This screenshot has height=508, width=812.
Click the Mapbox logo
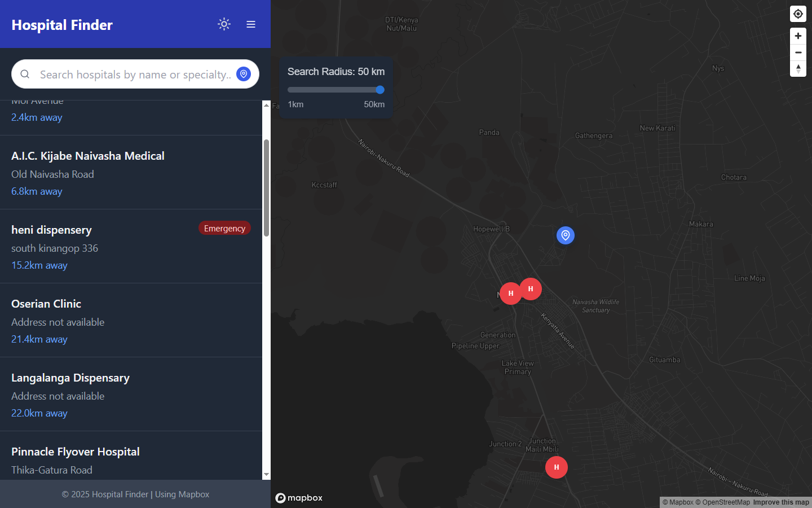point(299,498)
